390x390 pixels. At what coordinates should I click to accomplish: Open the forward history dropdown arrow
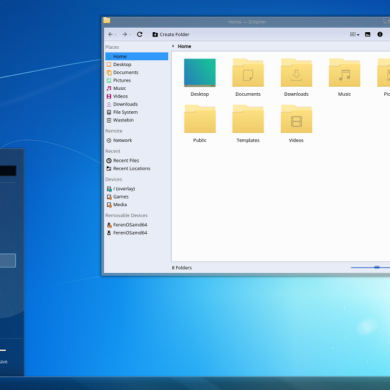click(x=130, y=35)
